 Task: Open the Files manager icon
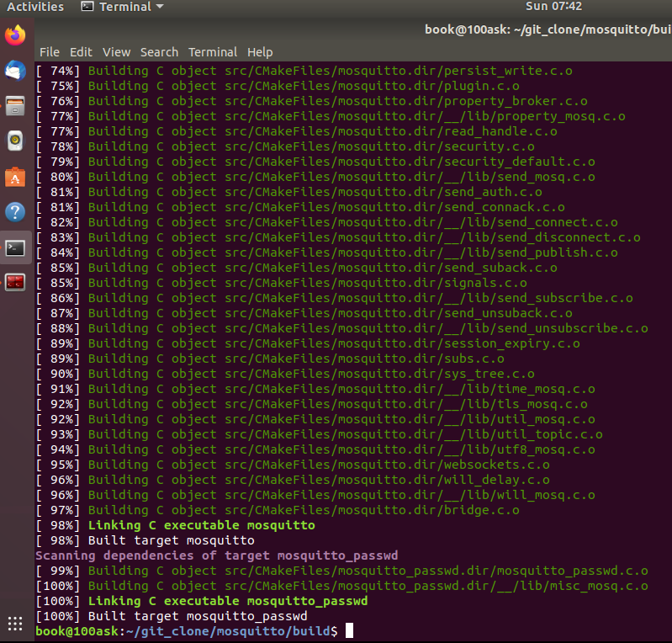point(15,106)
